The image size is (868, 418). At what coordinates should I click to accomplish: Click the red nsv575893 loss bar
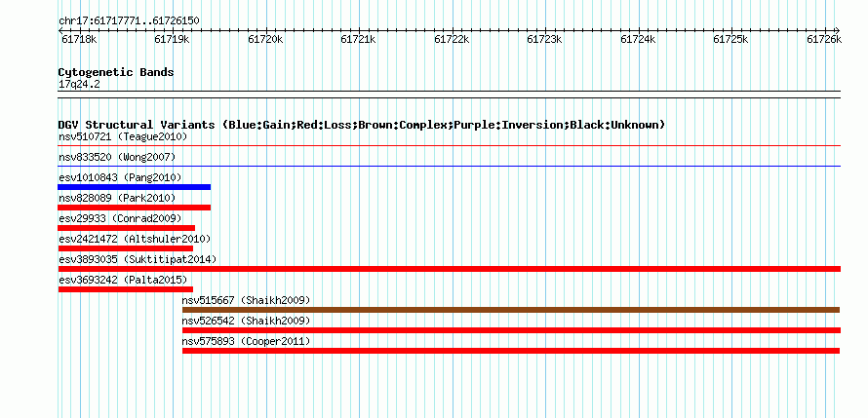point(511,351)
